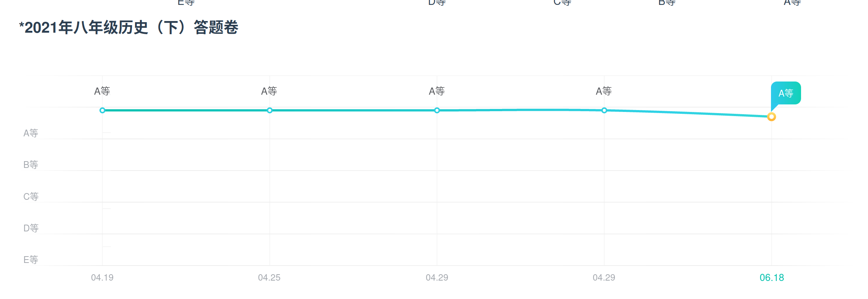Click the y-axis B等 grade label
The width and height of the screenshot is (868, 299).
pyautogui.click(x=31, y=165)
